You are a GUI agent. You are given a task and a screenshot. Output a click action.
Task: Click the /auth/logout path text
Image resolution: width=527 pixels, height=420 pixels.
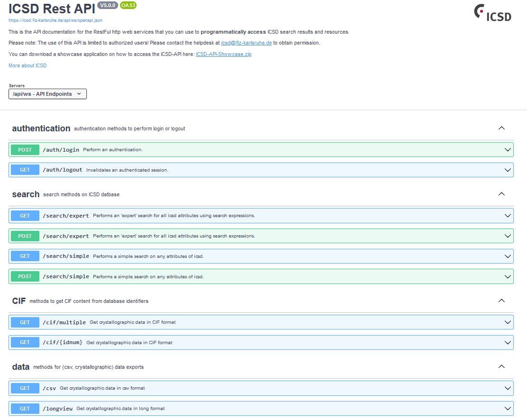pyautogui.click(x=63, y=170)
